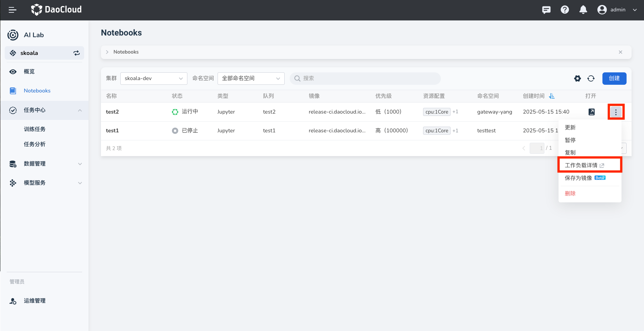Viewport: 644px width, 331px height.
Task: Click the search input field
Action: (365, 78)
